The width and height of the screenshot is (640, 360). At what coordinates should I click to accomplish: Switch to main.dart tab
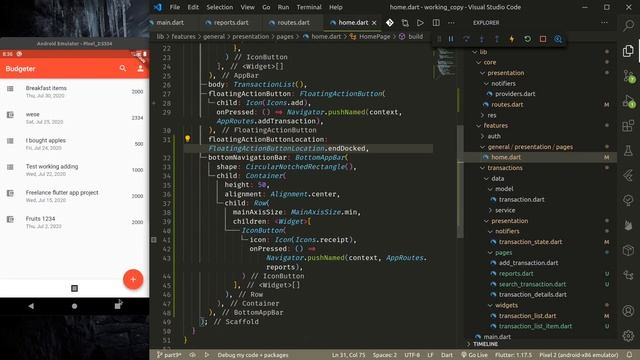(x=170, y=23)
